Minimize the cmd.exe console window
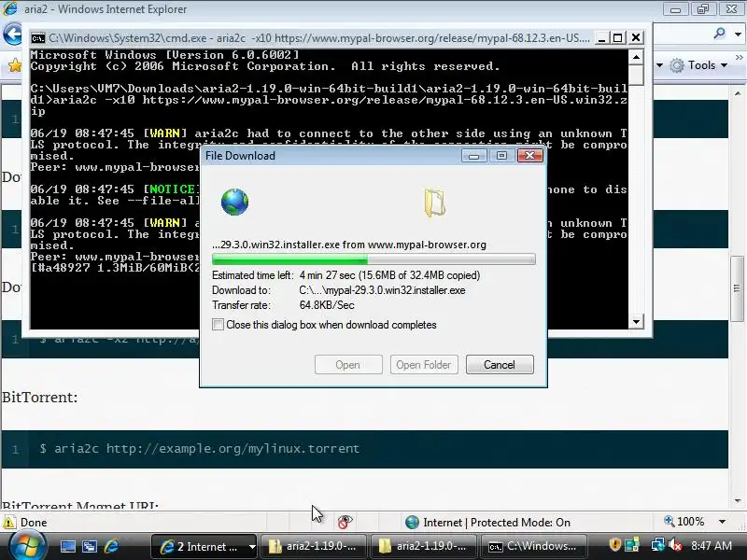 click(x=602, y=38)
